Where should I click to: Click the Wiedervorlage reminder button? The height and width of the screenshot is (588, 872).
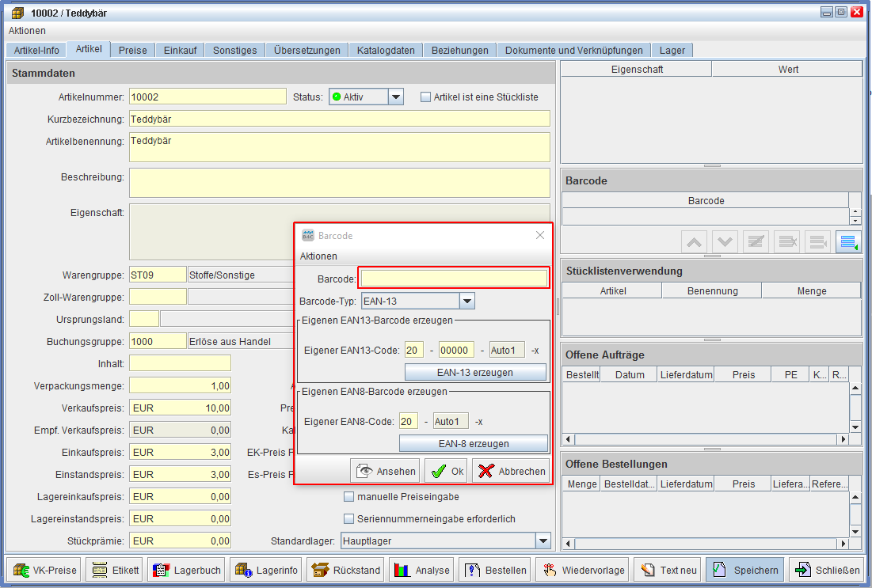click(x=583, y=570)
